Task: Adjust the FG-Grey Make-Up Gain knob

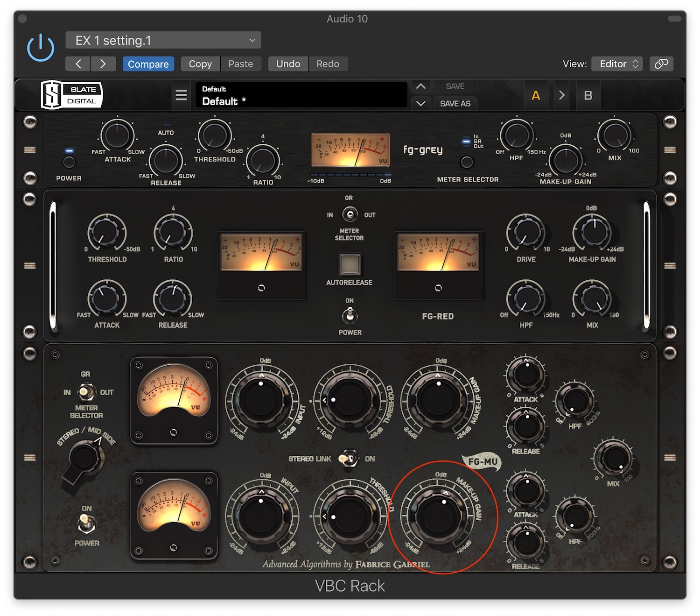Action: point(566,161)
